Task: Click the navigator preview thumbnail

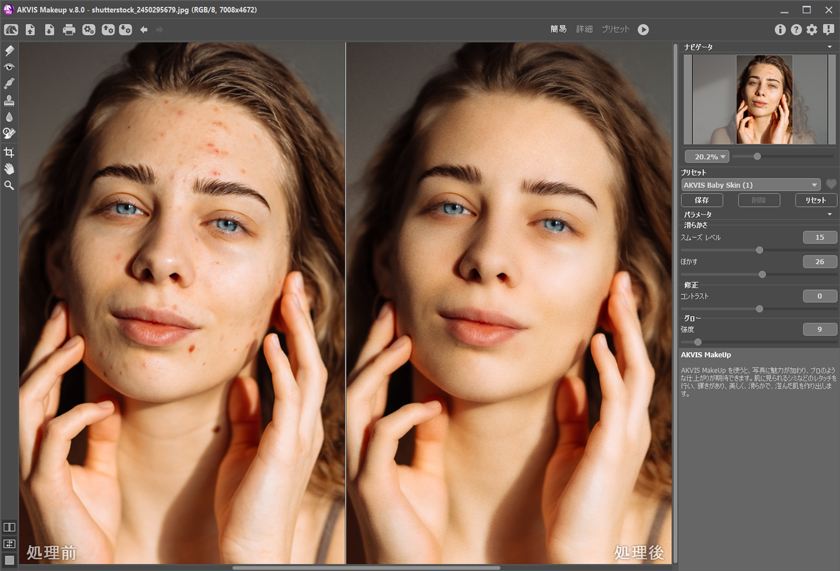Action: (x=759, y=99)
